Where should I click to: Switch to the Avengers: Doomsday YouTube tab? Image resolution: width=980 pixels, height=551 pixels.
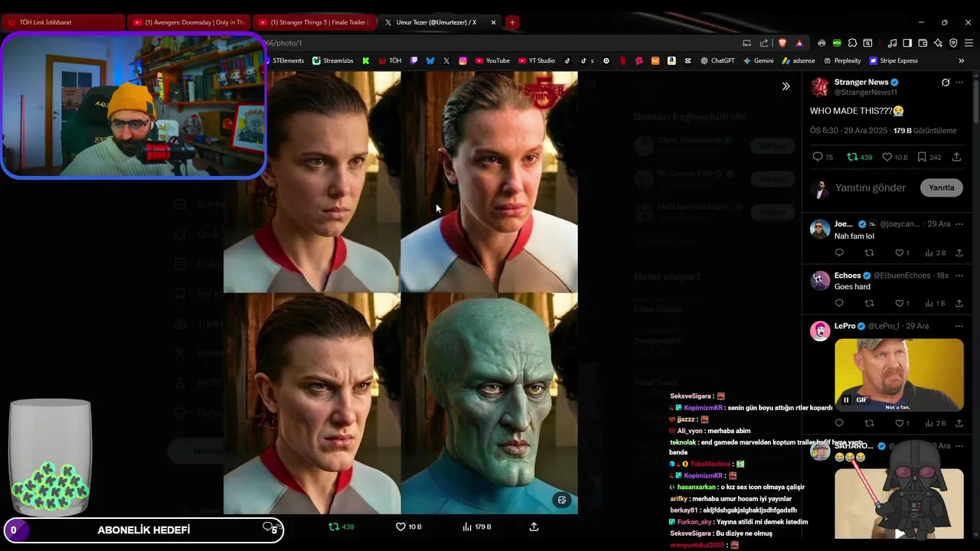click(188, 22)
